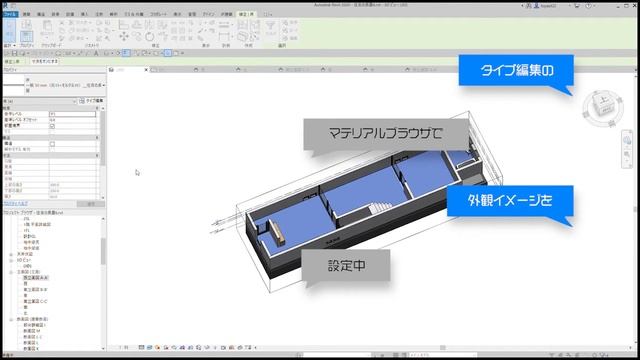This screenshot has width=640, height=360.
Task: Click the タイプ編集 Edit Type button
Action: (x=91, y=101)
